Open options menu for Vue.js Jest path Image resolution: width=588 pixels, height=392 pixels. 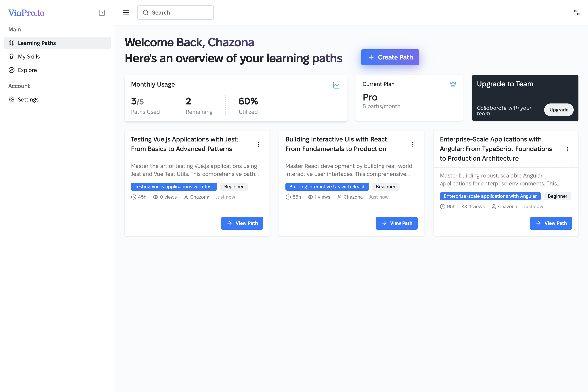pos(258,144)
